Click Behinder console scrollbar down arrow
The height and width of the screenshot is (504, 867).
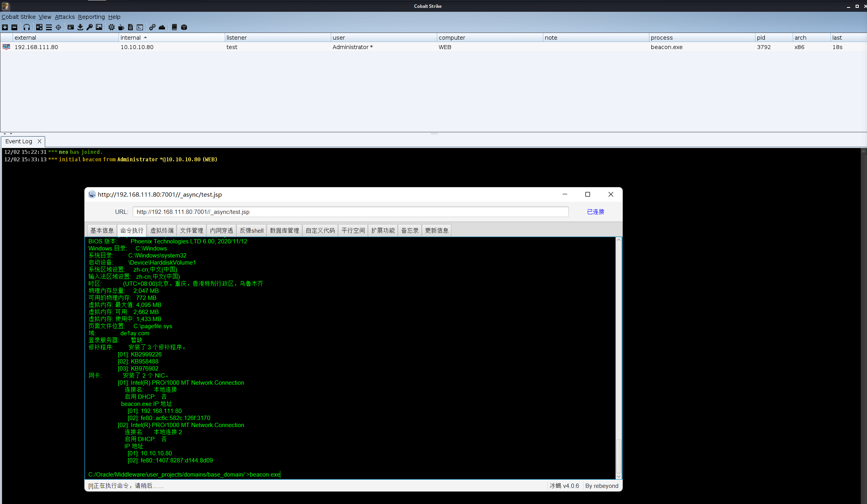coord(619,476)
